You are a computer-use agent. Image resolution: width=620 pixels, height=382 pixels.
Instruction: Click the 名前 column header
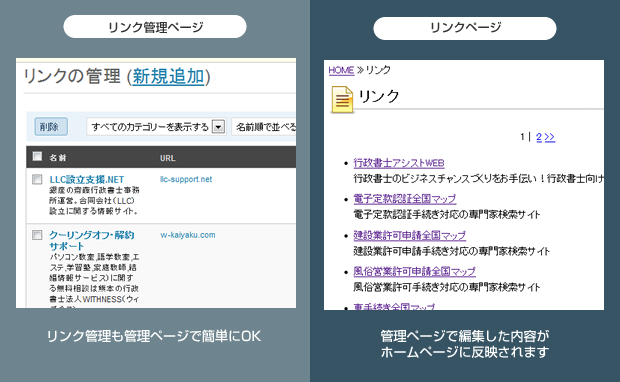[x=58, y=158]
